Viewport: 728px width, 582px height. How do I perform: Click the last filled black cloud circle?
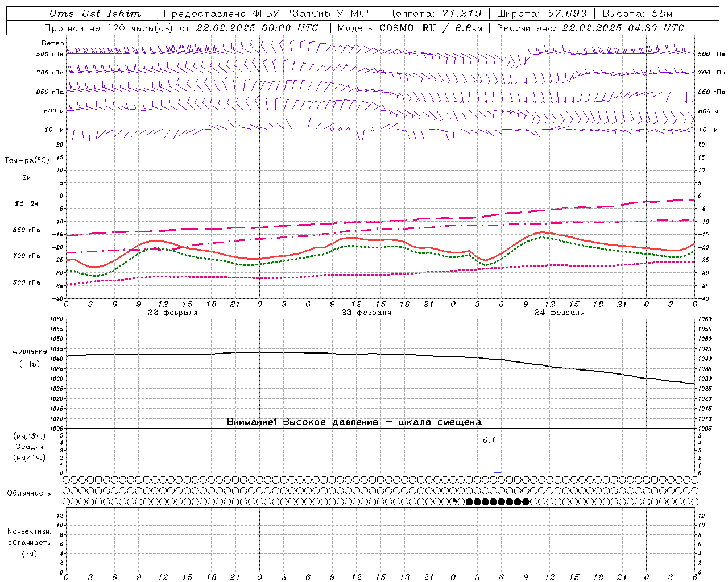pyautogui.click(x=526, y=501)
